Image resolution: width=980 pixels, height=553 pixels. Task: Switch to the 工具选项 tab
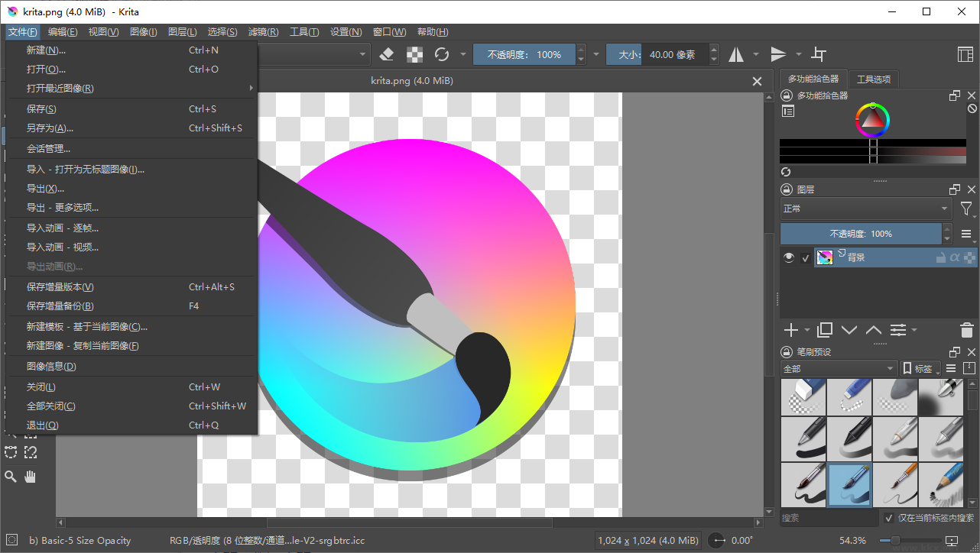873,79
